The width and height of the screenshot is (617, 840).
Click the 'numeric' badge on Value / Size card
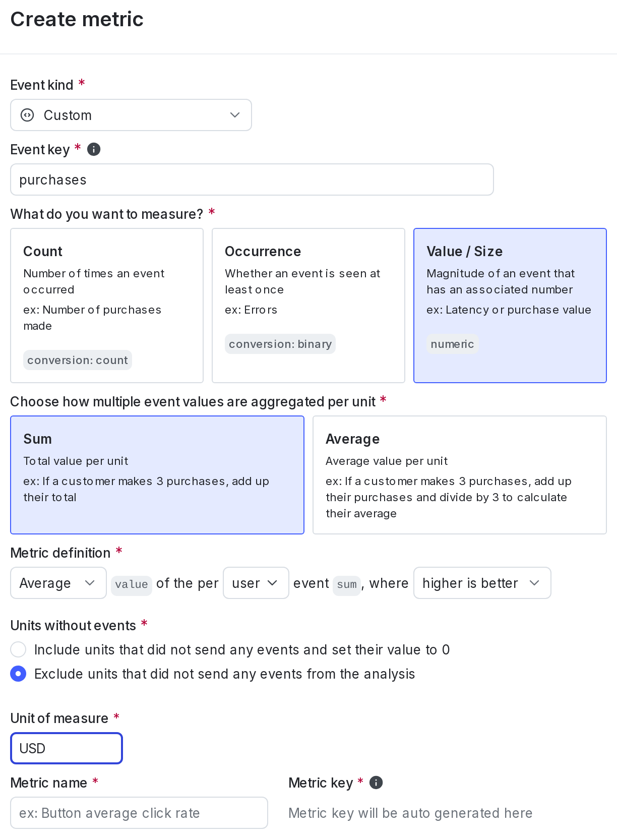pos(452,344)
